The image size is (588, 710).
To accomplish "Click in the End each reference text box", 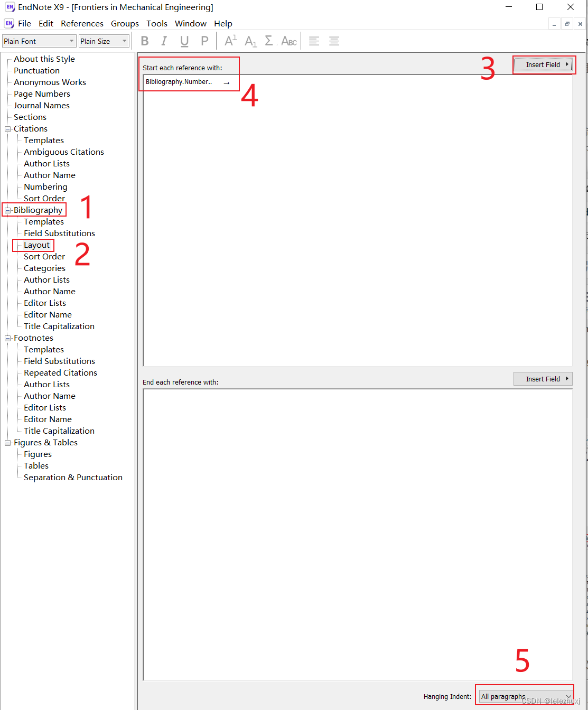I will click(358, 535).
